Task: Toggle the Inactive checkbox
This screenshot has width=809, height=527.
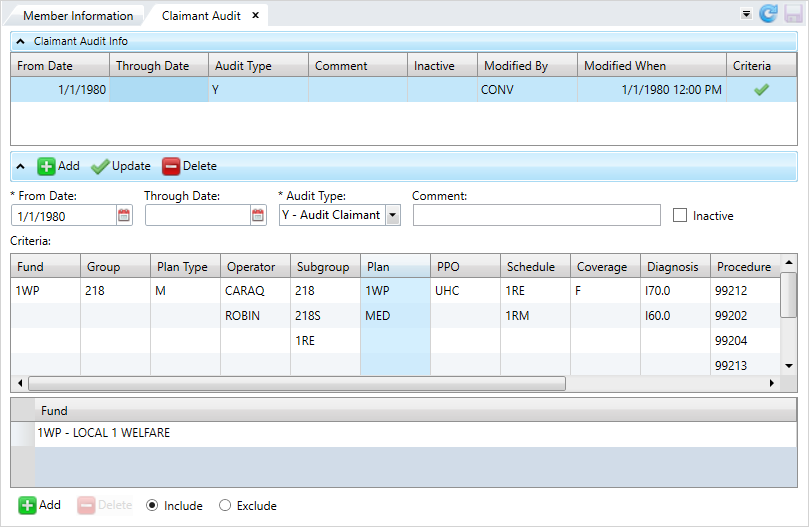Action: point(680,215)
